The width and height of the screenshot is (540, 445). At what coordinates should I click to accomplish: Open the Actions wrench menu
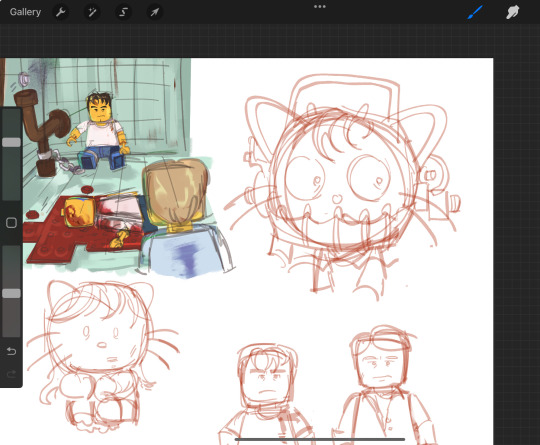tap(61, 12)
